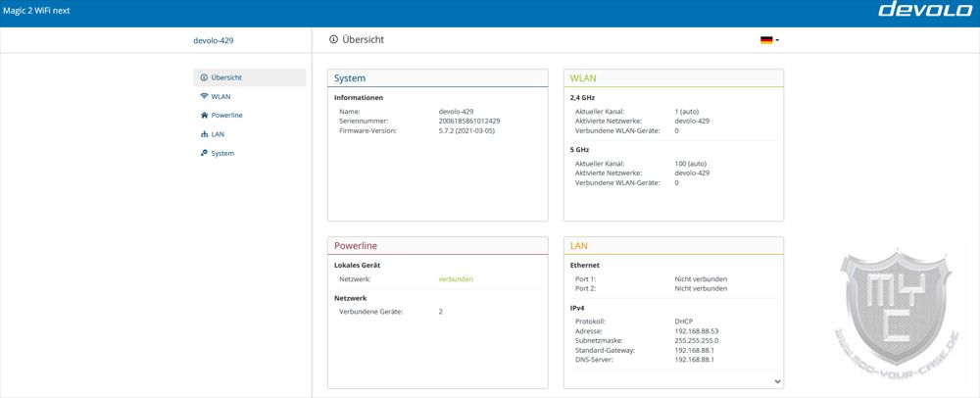Click the 2,4 GHz channel value 1 (auto)
980x398 pixels.
(686, 111)
